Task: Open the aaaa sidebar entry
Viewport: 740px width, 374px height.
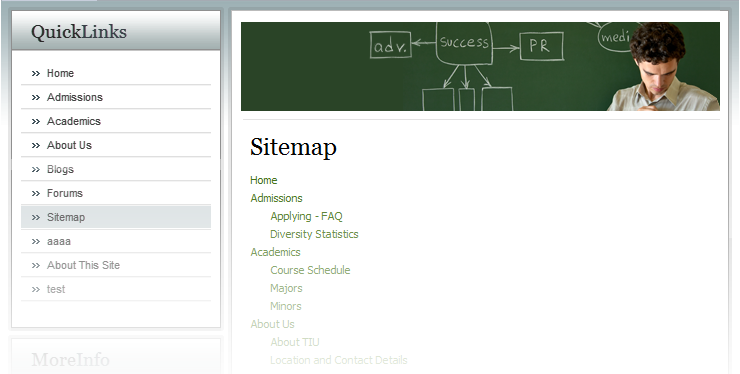Action: pyautogui.click(x=116, y=241)
